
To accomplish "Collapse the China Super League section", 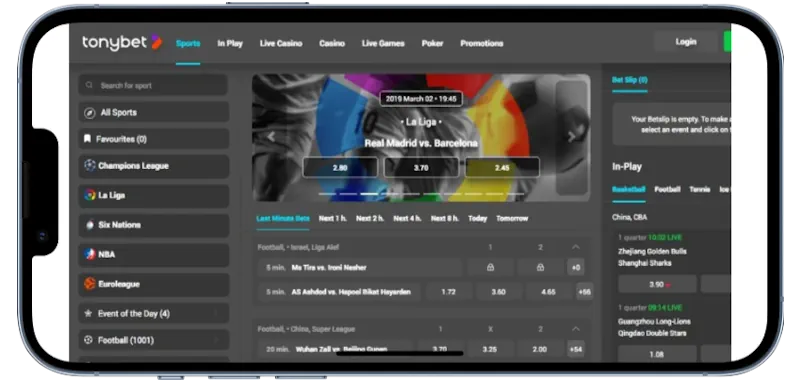I will 576,329.
